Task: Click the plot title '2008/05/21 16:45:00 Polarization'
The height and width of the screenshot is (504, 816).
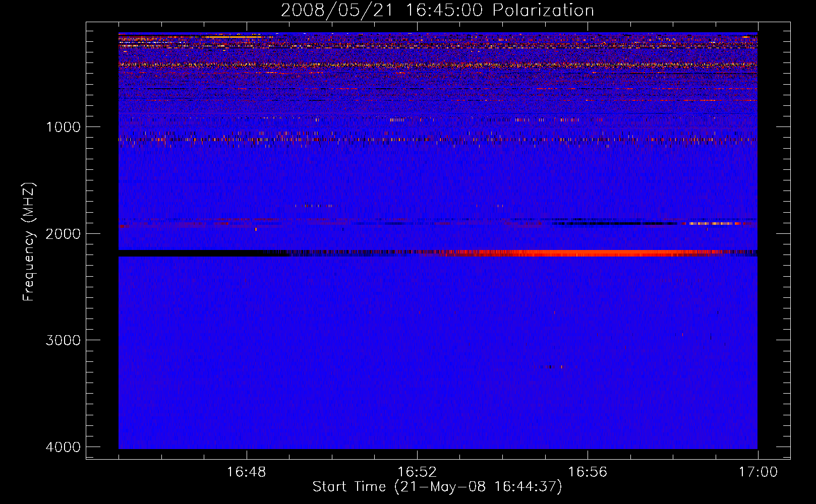Action: click(x=437, y=10)
